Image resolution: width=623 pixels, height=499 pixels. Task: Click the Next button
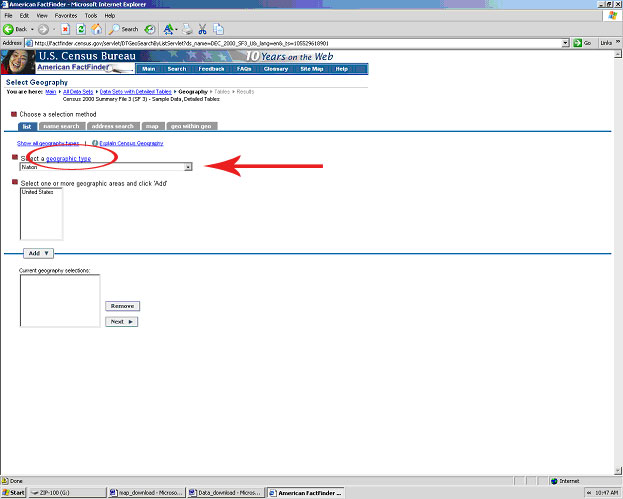(x=122, y=321)
